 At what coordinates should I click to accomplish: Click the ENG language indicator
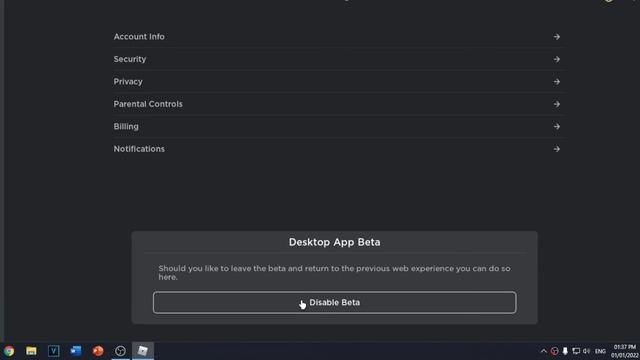coord(600,351)
